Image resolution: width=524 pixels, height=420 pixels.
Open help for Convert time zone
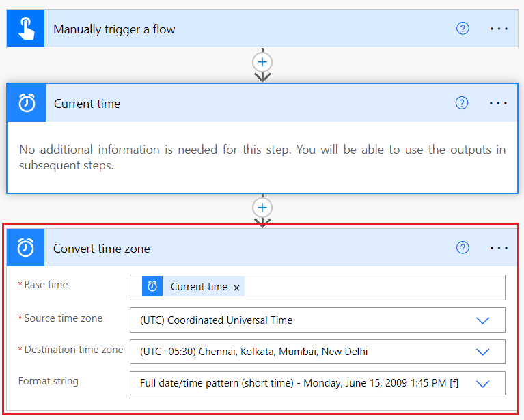(x=463, y=248)
